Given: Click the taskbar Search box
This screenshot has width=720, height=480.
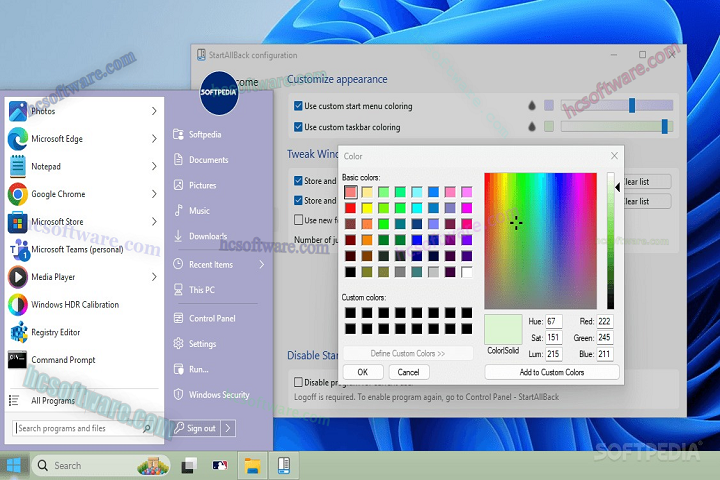Looking at the screenshot, I should point(101,466).
